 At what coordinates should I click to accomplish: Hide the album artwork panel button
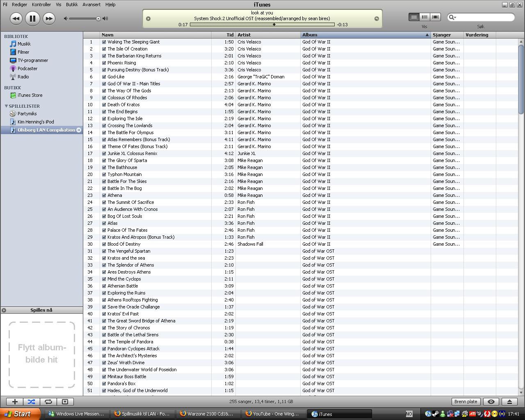(x=65, y=402)
